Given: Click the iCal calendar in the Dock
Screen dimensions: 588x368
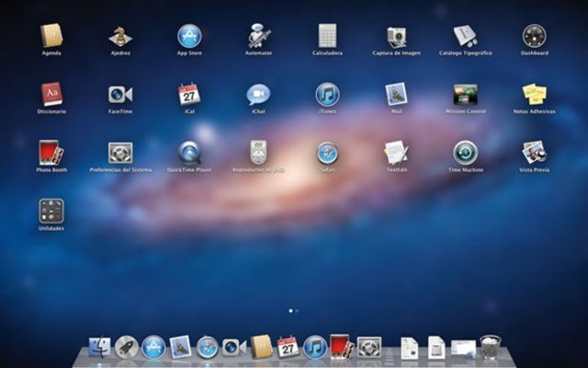Looking at the screenshot, I should click(x=288, y=347).
